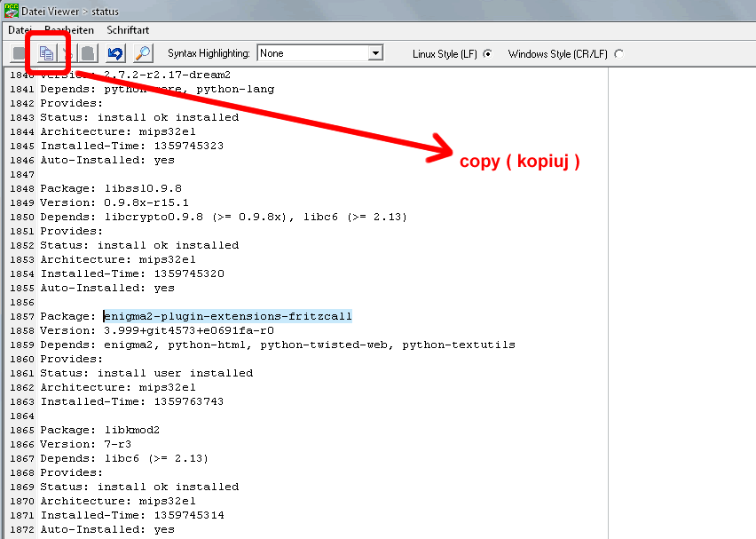Click the Paste clipboard icon in the toolbar
756x539 pixels.
click(87, 53)
